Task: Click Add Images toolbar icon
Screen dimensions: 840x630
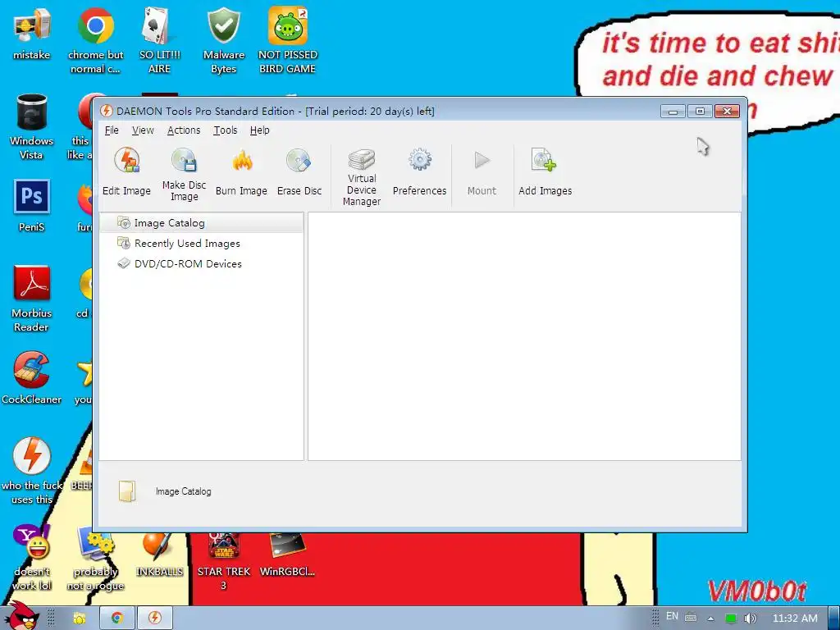Action: point(544,160)
